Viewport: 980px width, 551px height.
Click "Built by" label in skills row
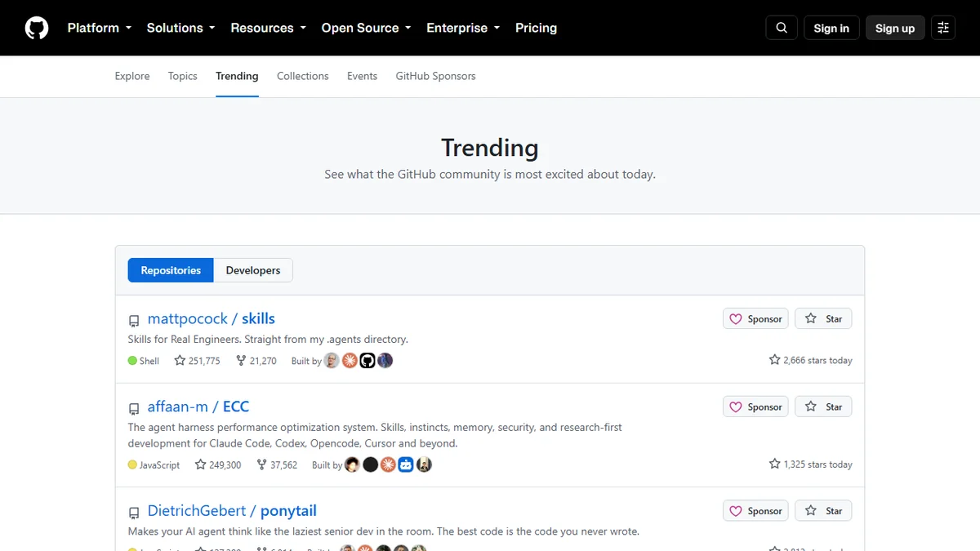point(306,360)
